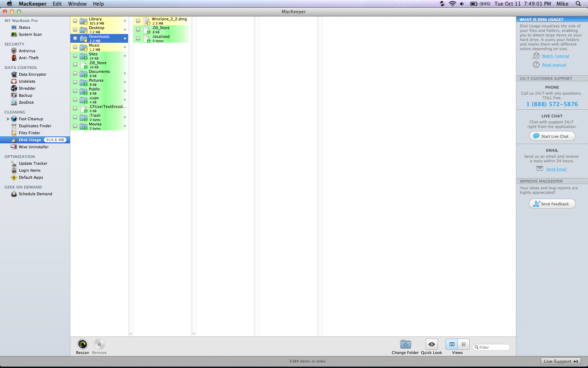This screenshot has height=368, width=588.
Task: Check the Winclone_2_2.dmg checkbox
Action: pos(138,21)
